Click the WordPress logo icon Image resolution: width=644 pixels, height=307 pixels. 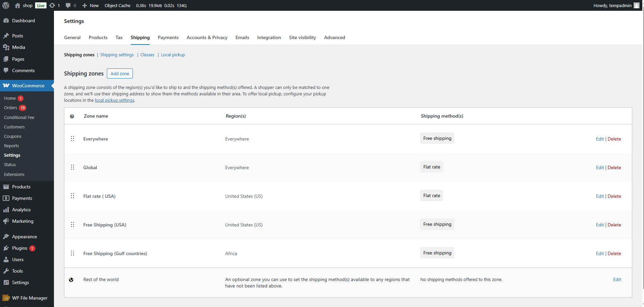(x=6, y=5)
